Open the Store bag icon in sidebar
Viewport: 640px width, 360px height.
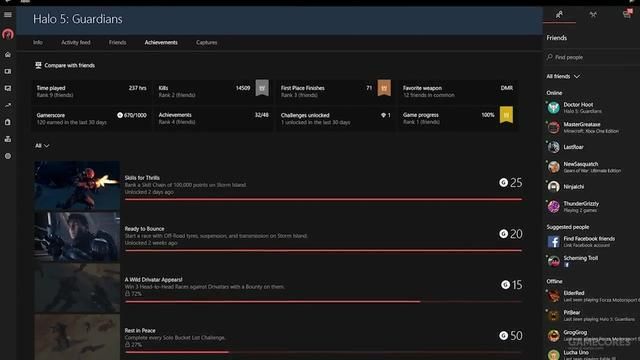(8, 122)
